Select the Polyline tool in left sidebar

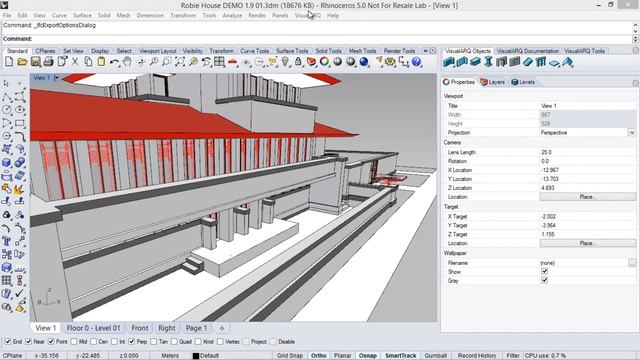[x=7, y=97]
